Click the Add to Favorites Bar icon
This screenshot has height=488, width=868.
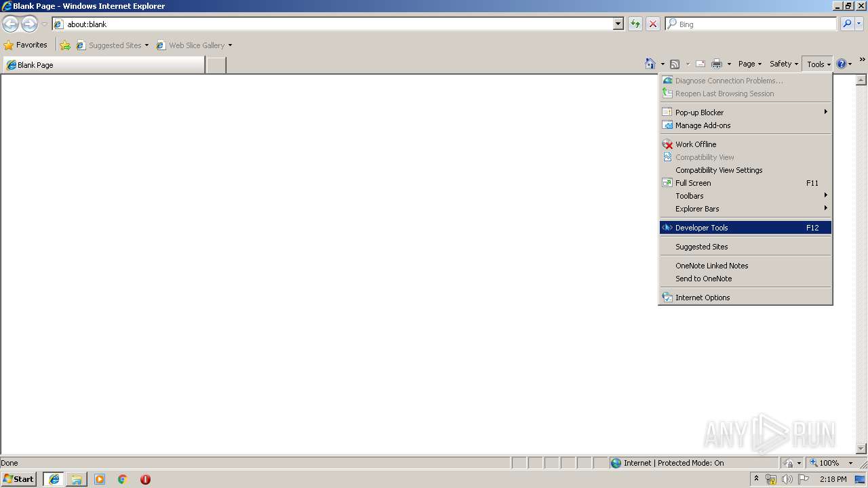(65, 45)
